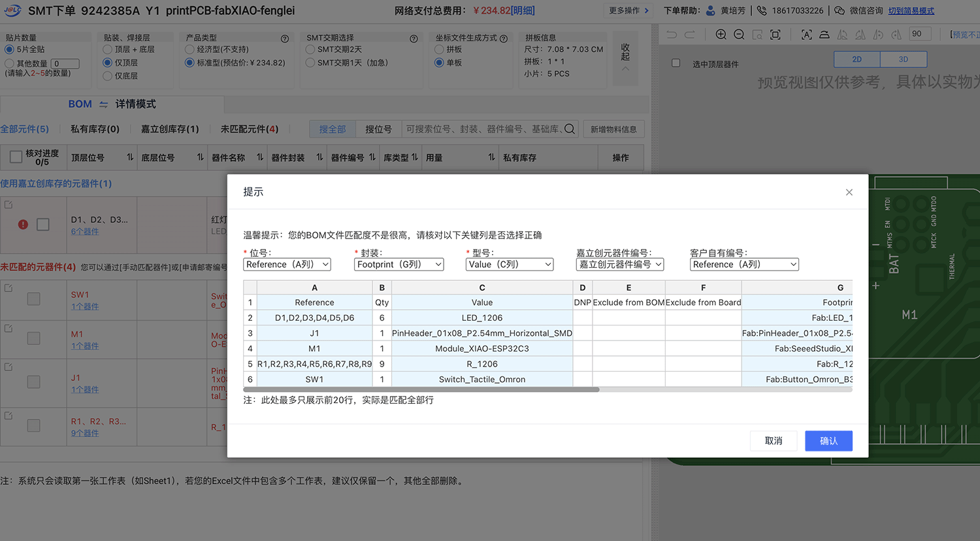This screenshot has height=541, width=980.
Task: Open the 明细 fee breakdown link
Action: click(x=523, y=10)
